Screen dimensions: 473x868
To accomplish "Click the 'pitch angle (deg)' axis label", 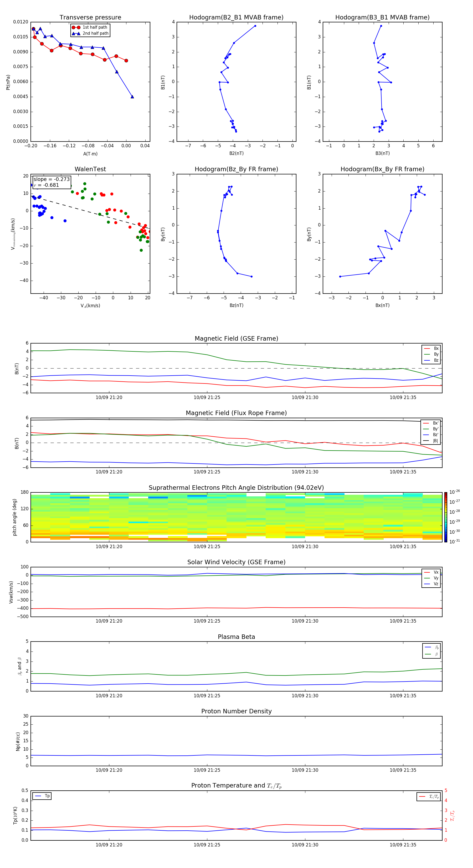I will pos(14,517).
